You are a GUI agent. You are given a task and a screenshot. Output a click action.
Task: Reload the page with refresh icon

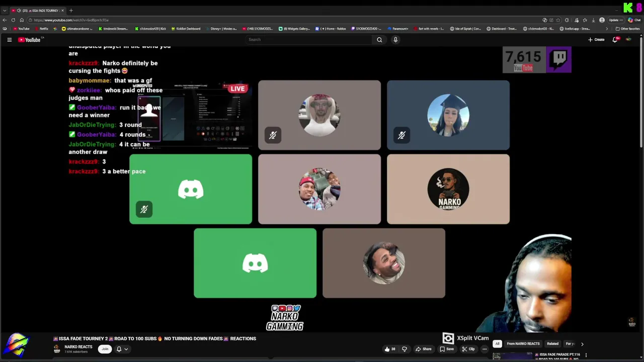click(x=13, y=20)
